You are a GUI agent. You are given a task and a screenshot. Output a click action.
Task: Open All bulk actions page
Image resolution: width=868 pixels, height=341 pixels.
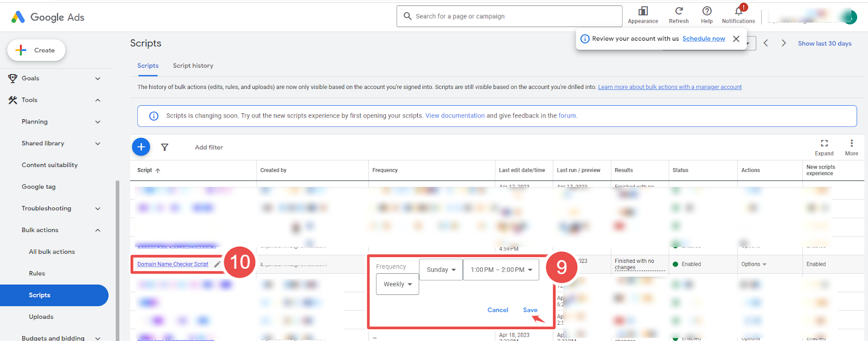tap(52, 252)
